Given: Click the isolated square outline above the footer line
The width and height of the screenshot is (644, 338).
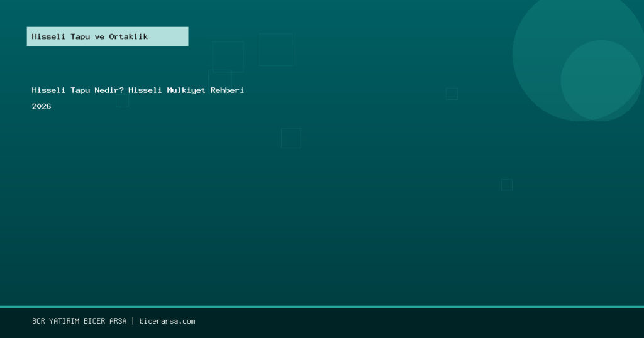Looking at the screenshot, I should click(x=506, y=185).
